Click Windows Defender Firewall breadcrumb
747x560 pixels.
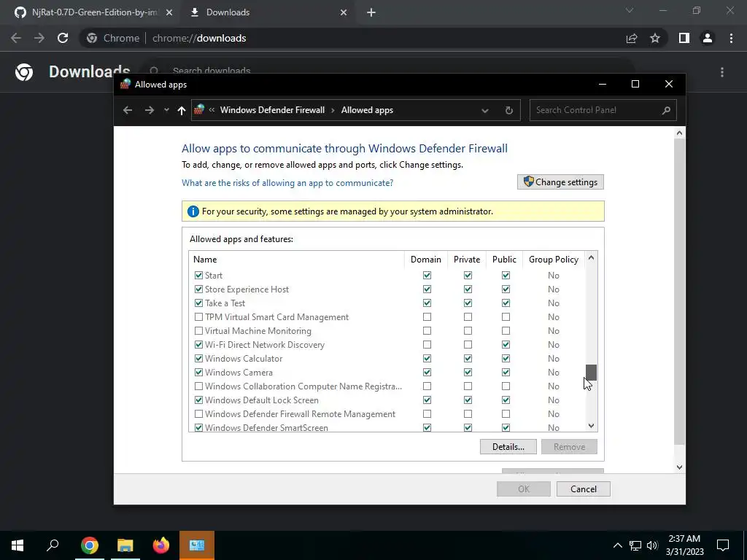272,110
